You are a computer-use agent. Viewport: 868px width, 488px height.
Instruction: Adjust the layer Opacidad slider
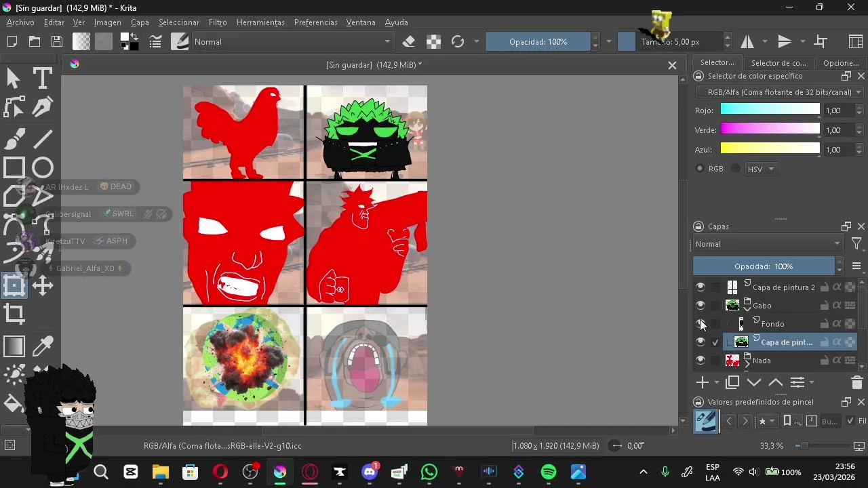point(764,266)
